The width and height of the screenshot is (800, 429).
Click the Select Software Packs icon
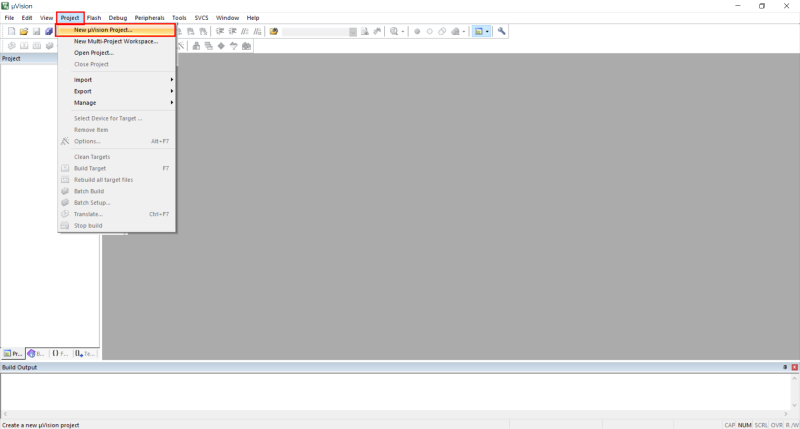coord(234,46)
